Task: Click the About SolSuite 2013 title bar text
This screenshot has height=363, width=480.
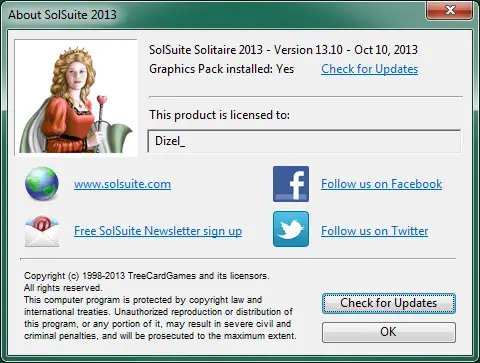Action: [x=62, y=15]
